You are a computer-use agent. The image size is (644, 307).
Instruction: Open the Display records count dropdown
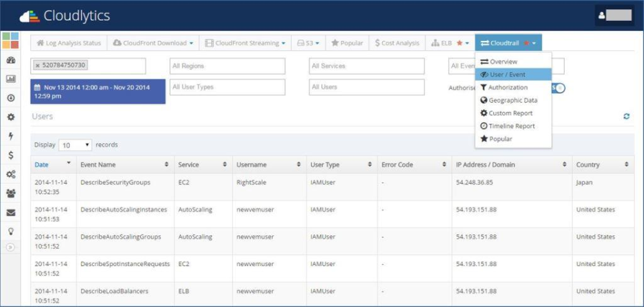[x=76, y=145]
